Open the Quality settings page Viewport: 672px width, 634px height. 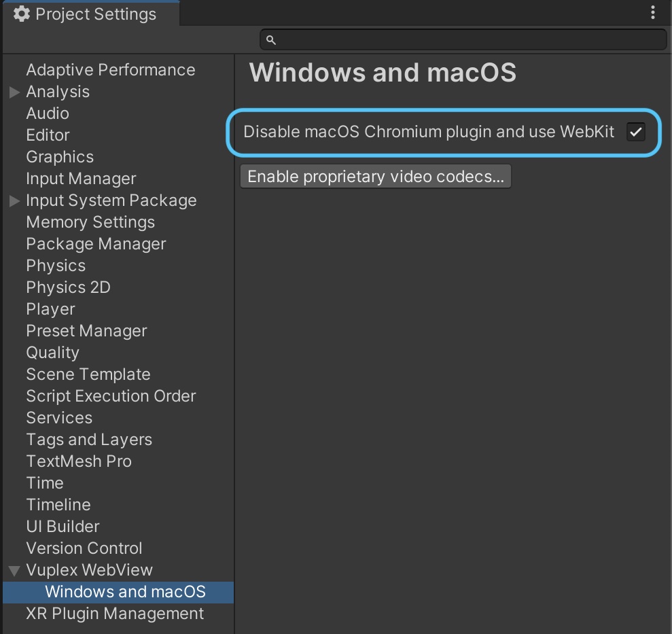52,353
